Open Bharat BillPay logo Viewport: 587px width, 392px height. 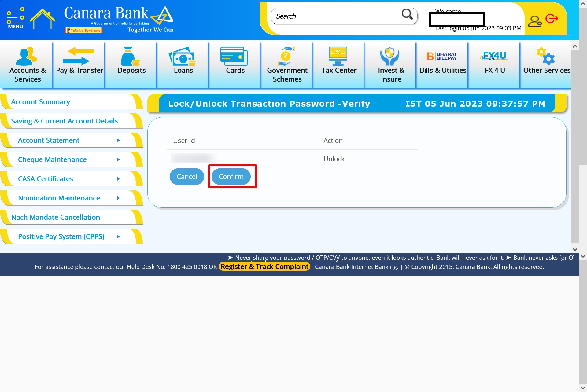click(442, 56)
